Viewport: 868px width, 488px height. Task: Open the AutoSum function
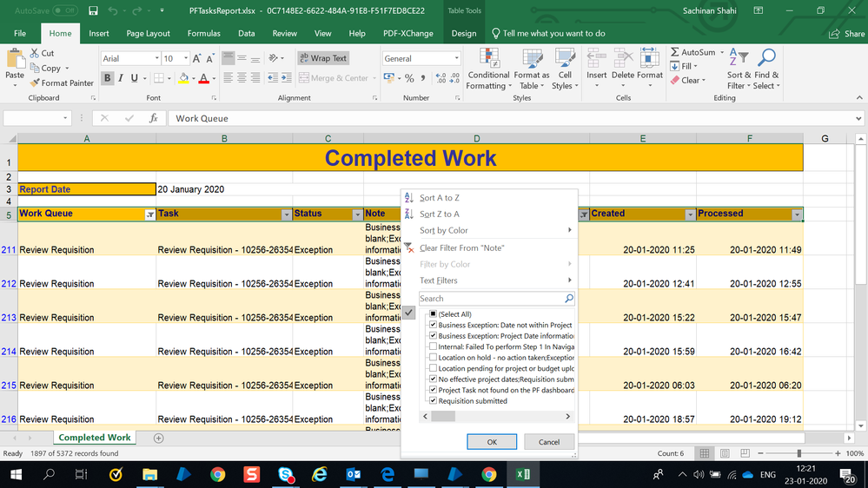pyautogui.click(x=692, y=52)
